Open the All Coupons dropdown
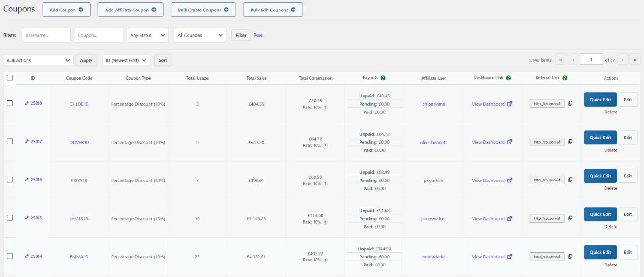This screenshot has height=277, width=644. 200,35
